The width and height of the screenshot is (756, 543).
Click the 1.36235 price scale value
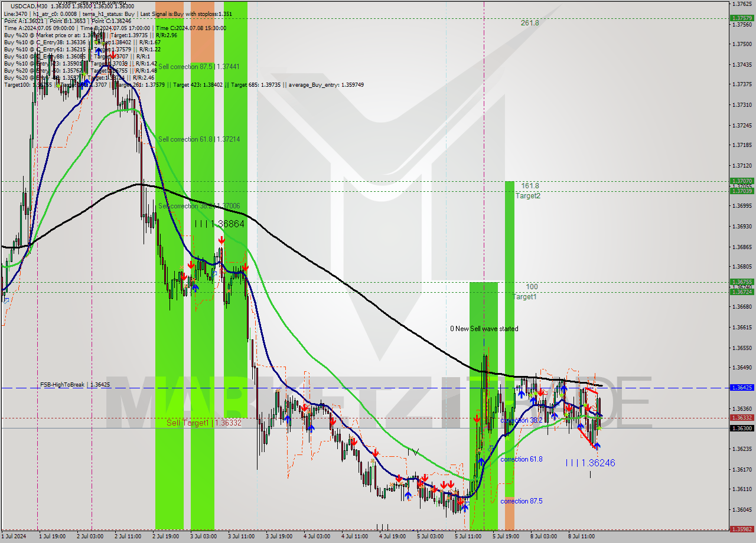pos(742,449)
